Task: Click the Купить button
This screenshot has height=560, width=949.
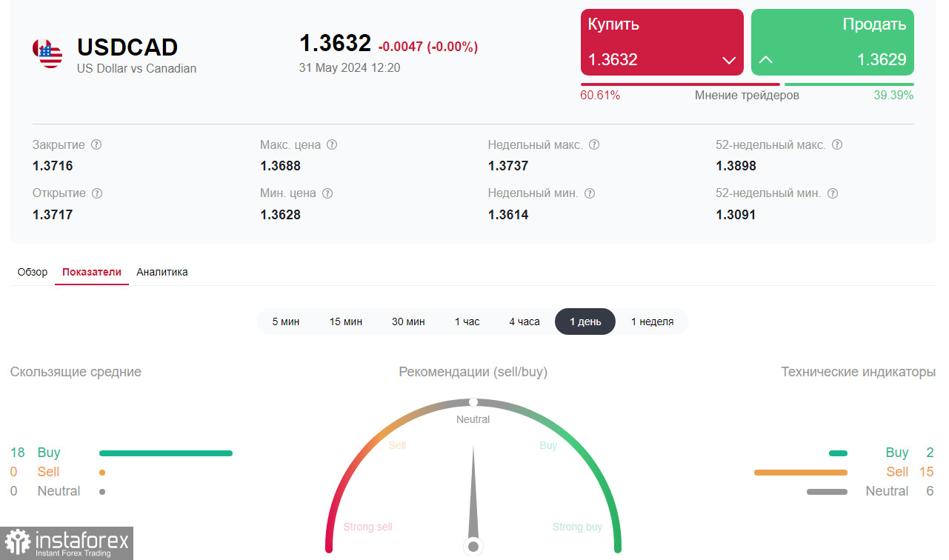Action: (x=662, y=42)
